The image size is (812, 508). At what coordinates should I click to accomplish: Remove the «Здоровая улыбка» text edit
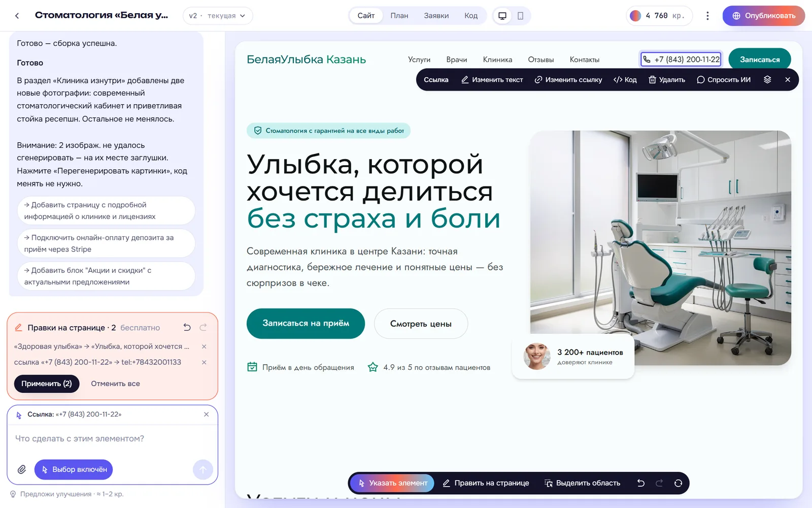click(204, 346)
